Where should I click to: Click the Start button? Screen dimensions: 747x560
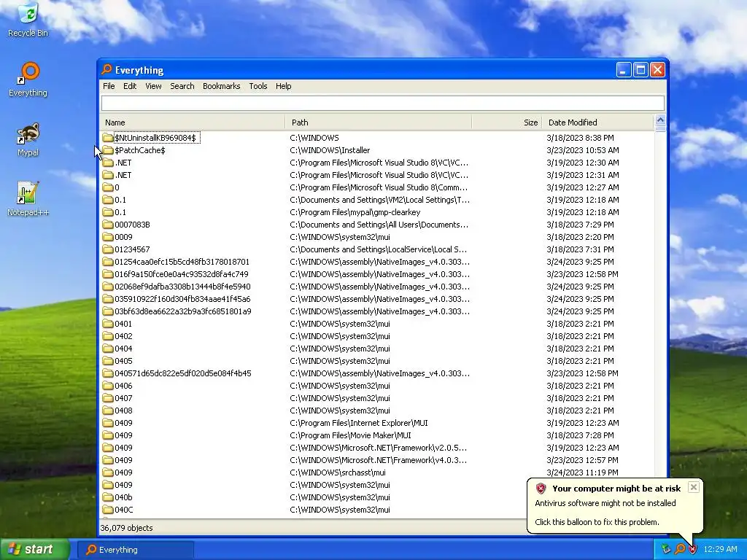[35, 549]
